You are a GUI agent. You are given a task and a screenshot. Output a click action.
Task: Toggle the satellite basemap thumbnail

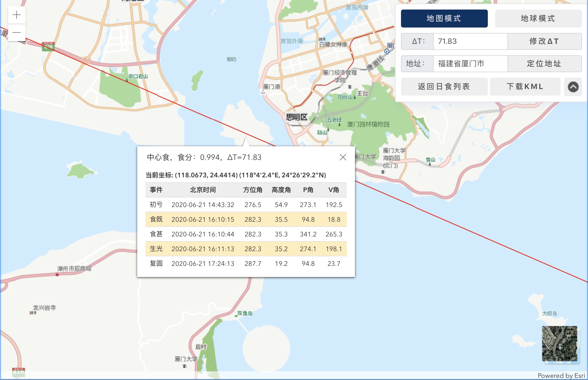coord(560,343)
